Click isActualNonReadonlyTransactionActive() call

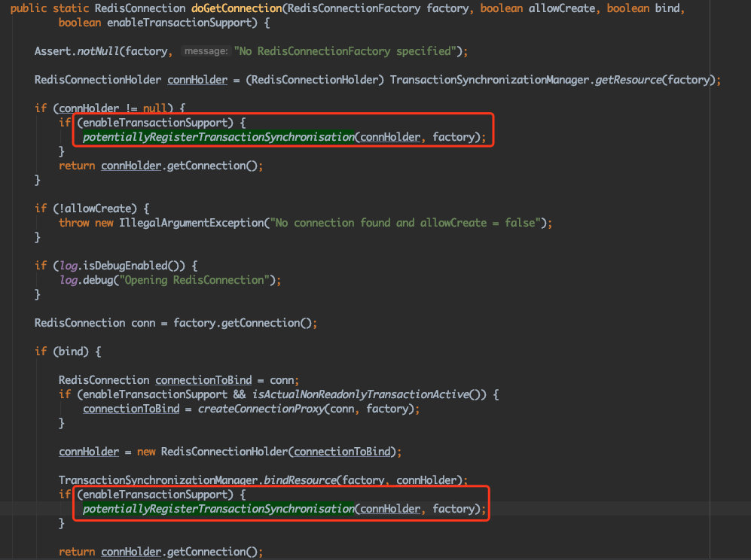click(x=369, y=395)
